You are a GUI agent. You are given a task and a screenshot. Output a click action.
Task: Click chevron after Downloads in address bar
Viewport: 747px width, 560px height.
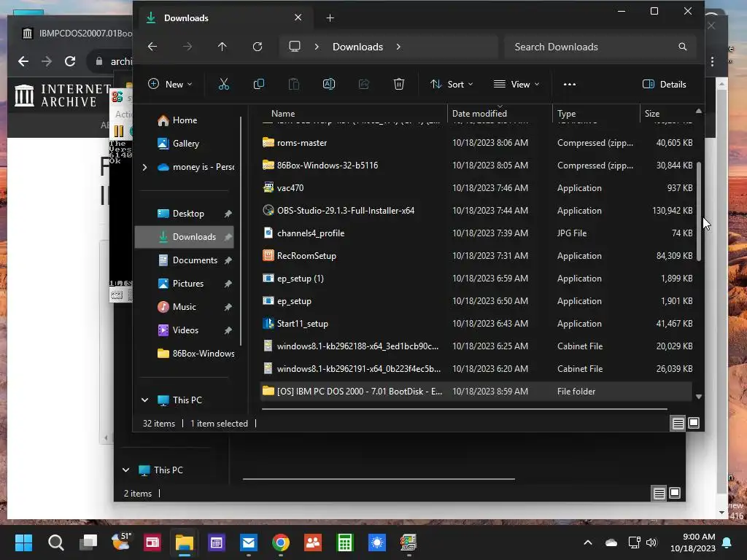click(x=398, y=47)
